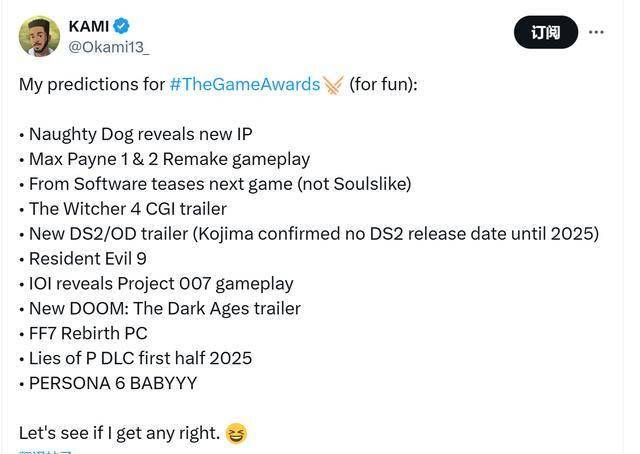640x454 pixels.
Task: Click the 'Max Payne 1 & 2 Remake' line
Action: click(x=165, y=159)
